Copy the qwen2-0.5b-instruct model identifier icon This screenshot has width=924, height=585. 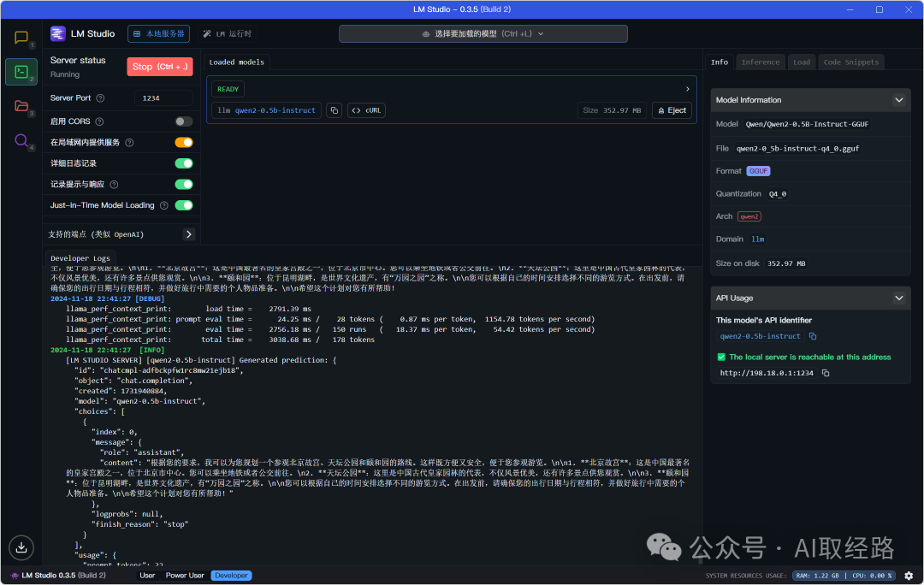point(335,110)
